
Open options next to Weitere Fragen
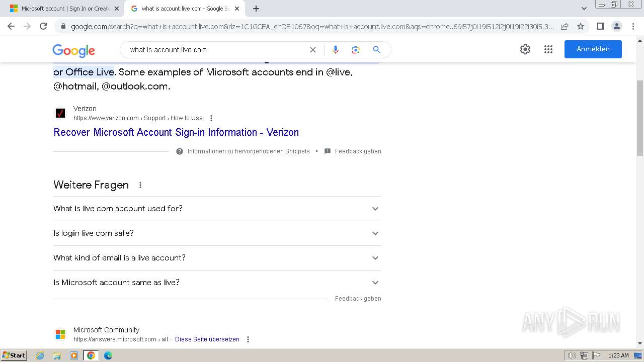coord(140,185)
